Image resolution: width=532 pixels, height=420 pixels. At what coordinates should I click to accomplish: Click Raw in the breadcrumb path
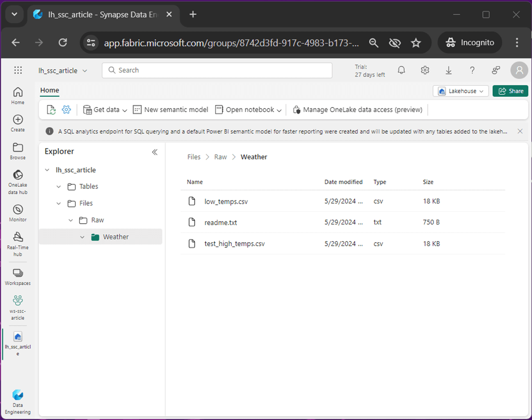(220, 157)
